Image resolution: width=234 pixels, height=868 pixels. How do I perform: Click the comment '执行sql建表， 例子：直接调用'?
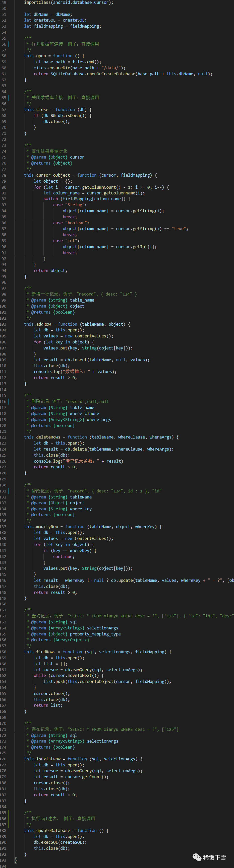point(63,819)
